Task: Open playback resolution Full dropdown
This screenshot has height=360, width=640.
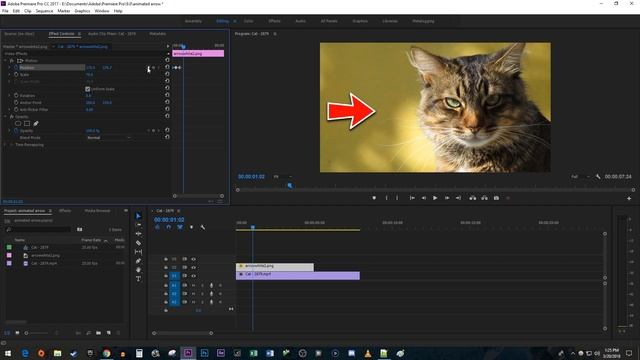Action: pos(580,177)
